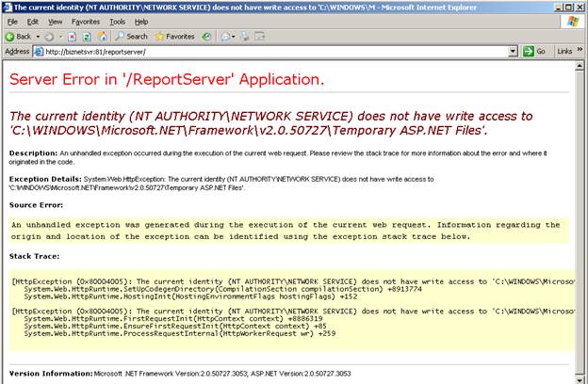Minimize the Internet Explorer window
This screenshot has width=588, height=384.
(x=559, y=8)
